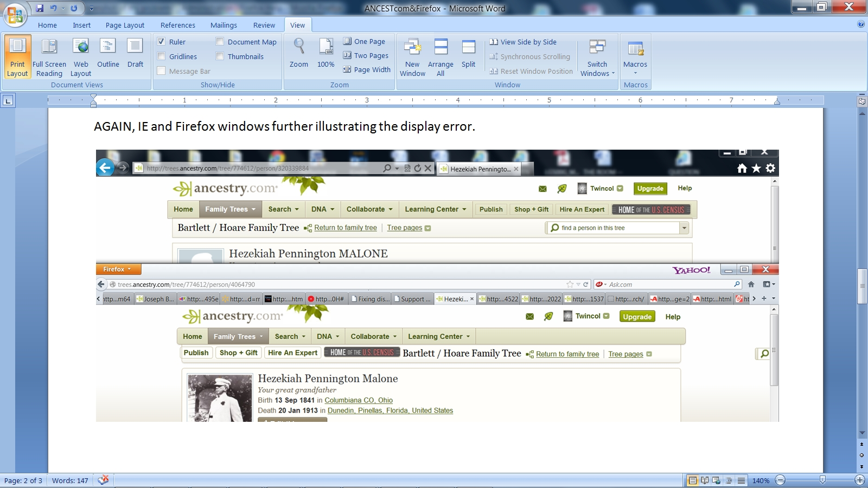Click the 140% zoom level indicator
Screen dimensions: 868x488
click(761, 480)
